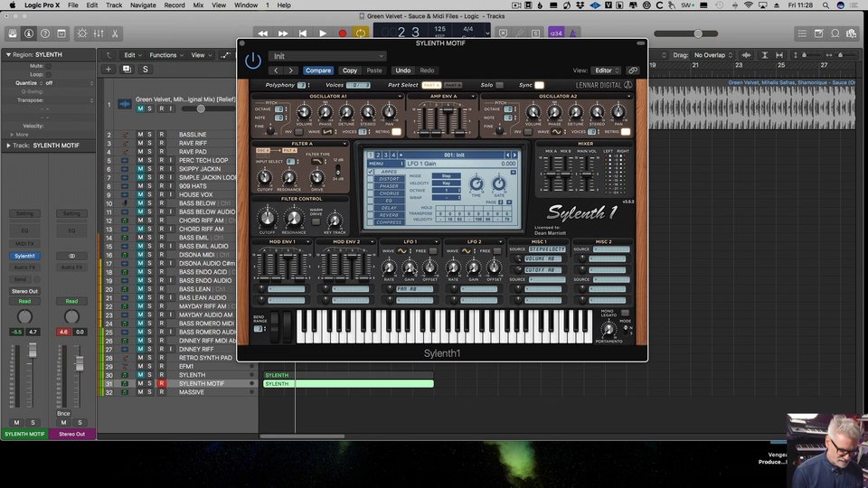The height and width of the screenshot is (488, 868).
Task: Go to beginning with transport button
Action: click(303, 33)
